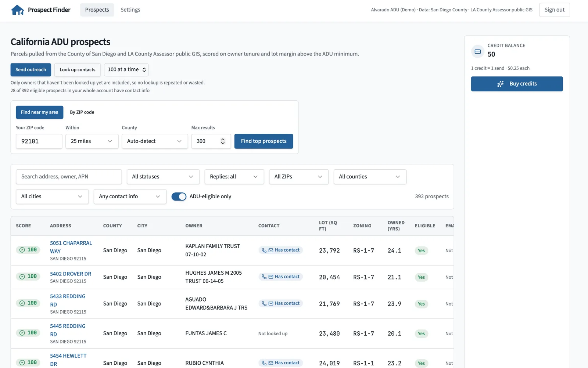Click the RS-1-1 zoning value
The width and height of the screenshot is (588, 368).
click(363, 363)
